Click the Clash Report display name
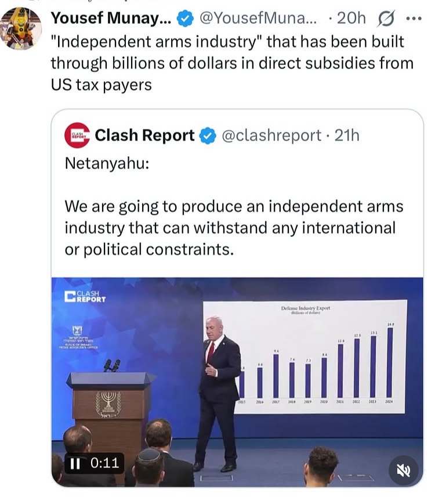435x504 pixels. pos(144,135)
